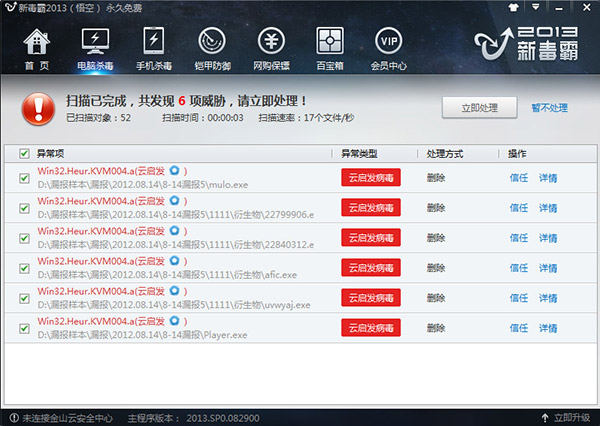Screen dimensions: 600x426
Task: Select the Player.exe file path text
Action: coord(142,335)
